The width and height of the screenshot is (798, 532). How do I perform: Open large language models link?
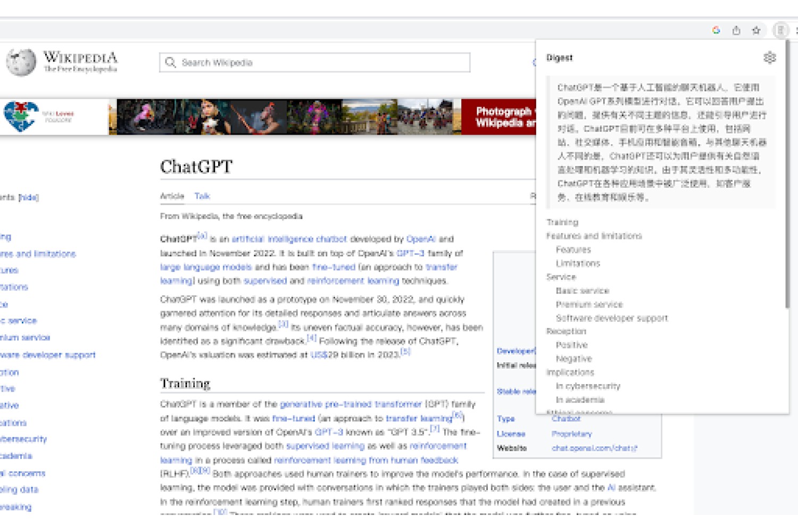[x=206, y=267]
